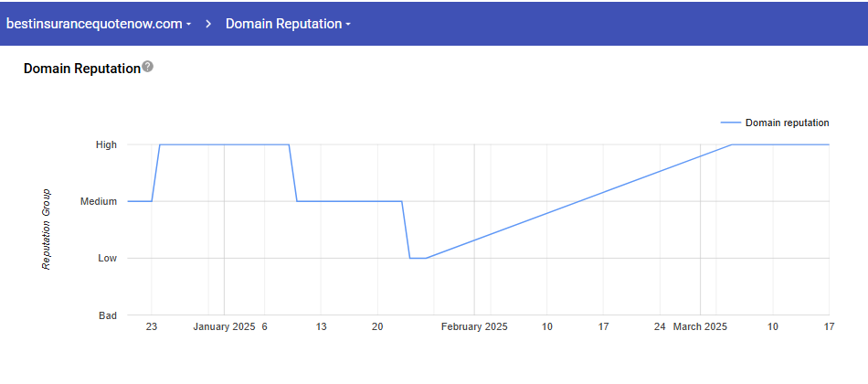Click the 24 date tick label
Screen dimensions: 868x384
[661, 326]
